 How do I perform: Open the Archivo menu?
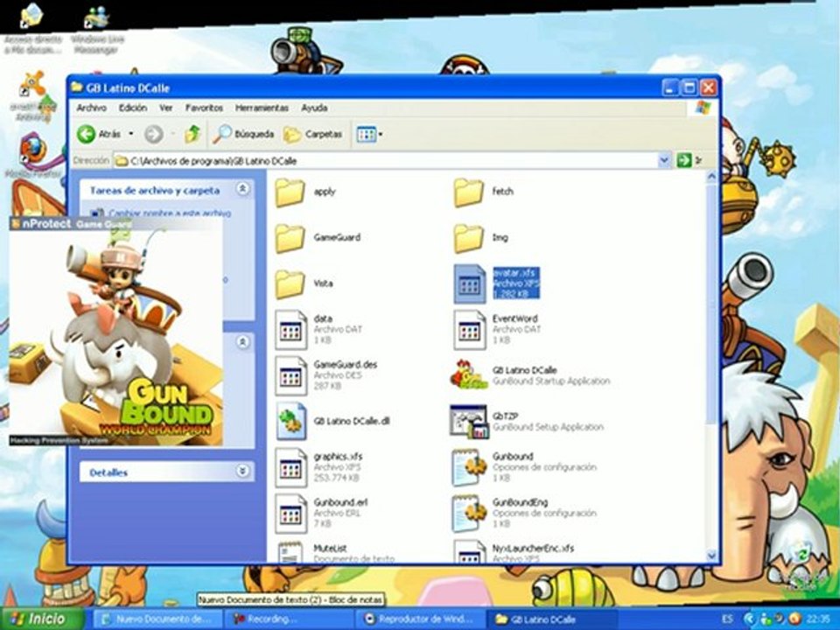pos(92,108)
